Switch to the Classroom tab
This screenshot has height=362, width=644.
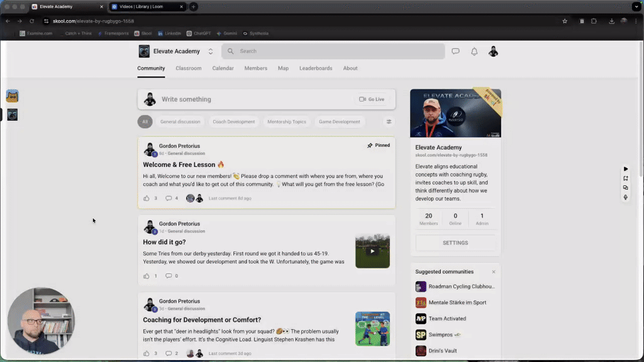(x=189, y=68)
